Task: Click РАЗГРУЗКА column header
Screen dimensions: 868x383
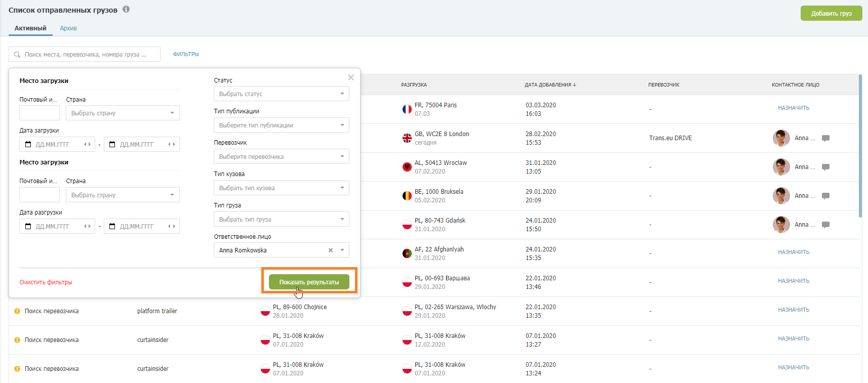Action: click(414, 85)
